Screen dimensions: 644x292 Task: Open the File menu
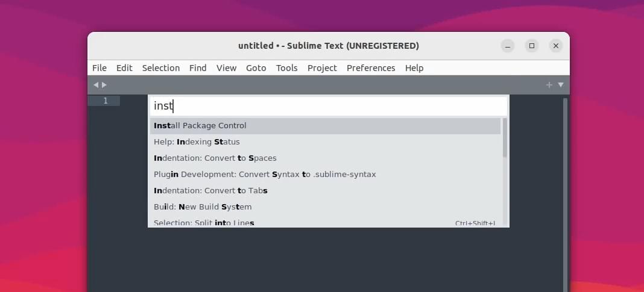pyautogui.click(x=99, y=68)
